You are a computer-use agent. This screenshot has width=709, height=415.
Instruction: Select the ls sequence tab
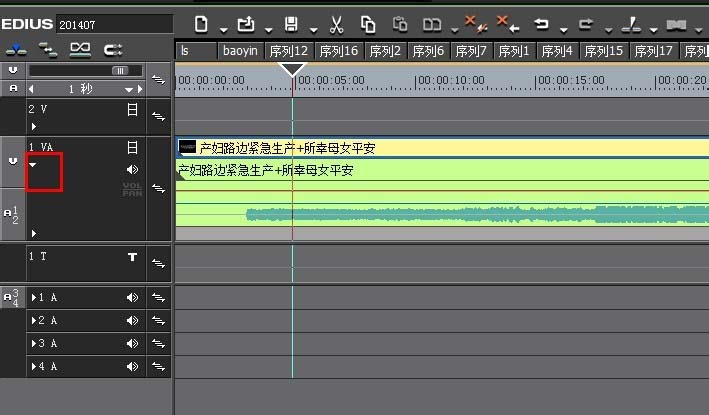click(195, 51)
